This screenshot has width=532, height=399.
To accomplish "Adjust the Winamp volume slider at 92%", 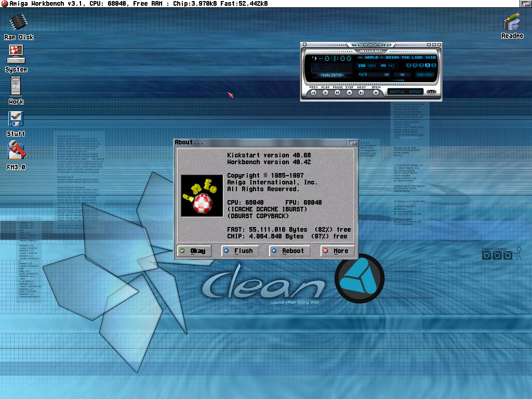I will [x=374, y=74].
